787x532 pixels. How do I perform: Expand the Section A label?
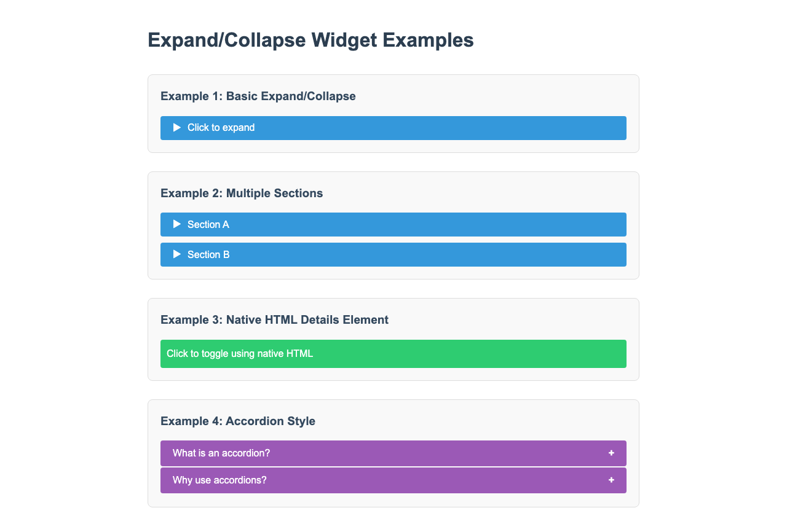click(x=208, y=225)
